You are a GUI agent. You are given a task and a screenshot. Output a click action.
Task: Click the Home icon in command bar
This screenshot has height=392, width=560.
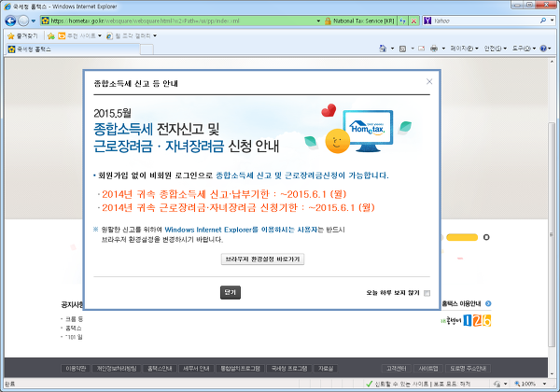[x=383, y=49]
